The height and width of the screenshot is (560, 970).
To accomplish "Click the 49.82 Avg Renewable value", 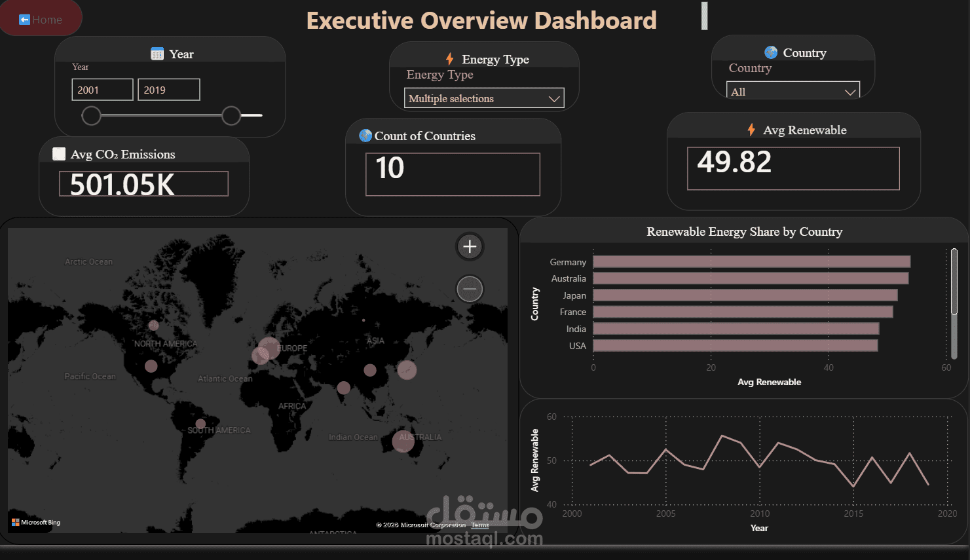I will 734,162.
